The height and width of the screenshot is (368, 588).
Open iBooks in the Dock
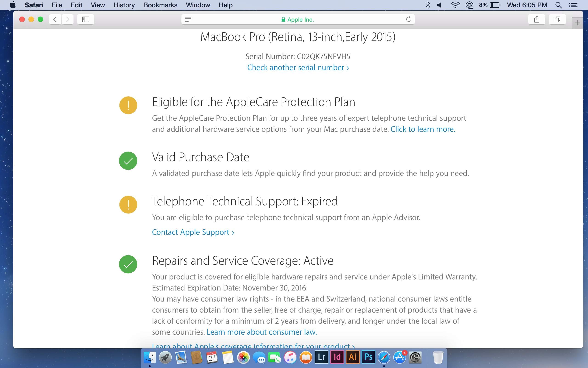tap(306, 357)
